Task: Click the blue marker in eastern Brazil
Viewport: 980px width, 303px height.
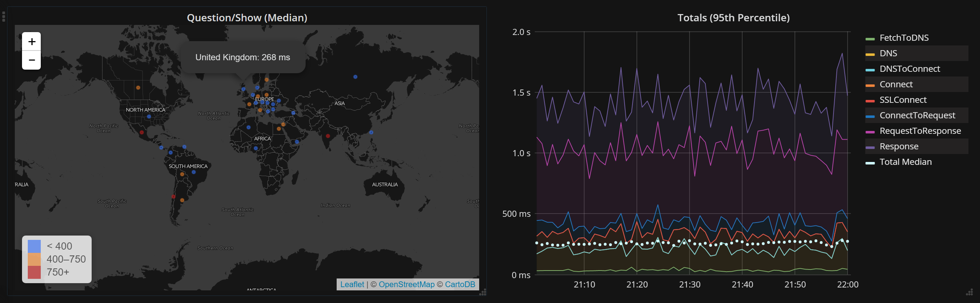Action: [194, 172]
